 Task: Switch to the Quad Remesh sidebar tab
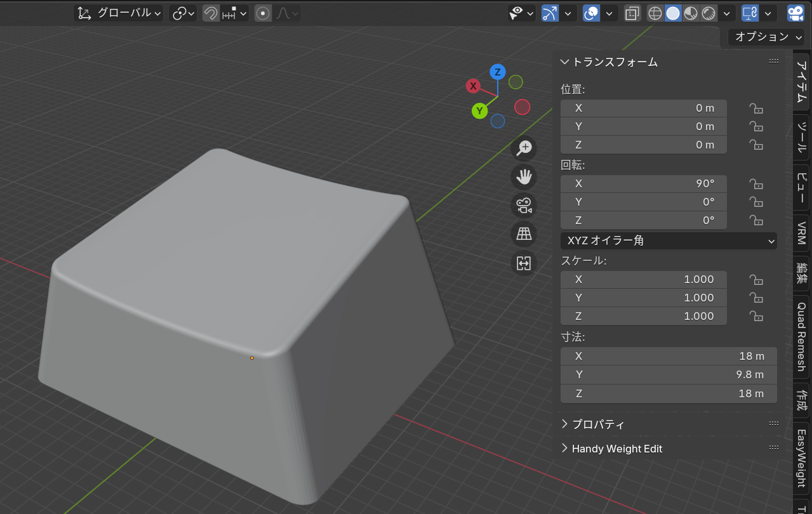coord(802,336)
